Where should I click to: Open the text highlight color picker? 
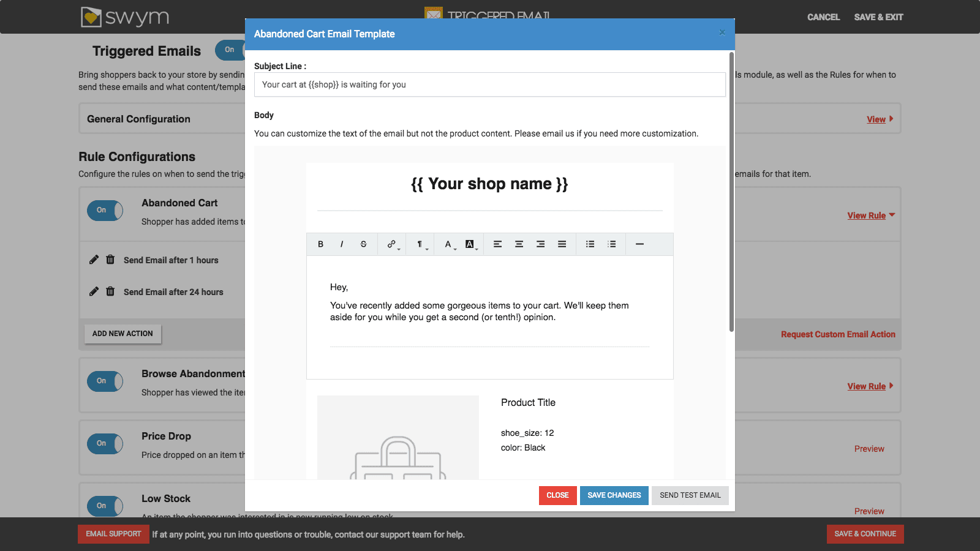(x=470, y=244)
